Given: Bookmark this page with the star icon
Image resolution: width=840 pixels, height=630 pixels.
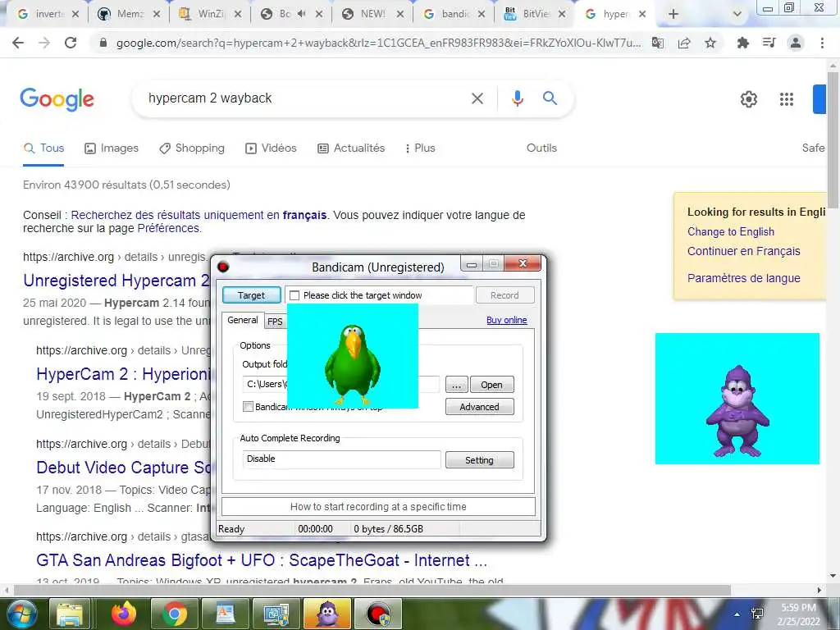Looking at the screenshot, I should click(710, 43).
